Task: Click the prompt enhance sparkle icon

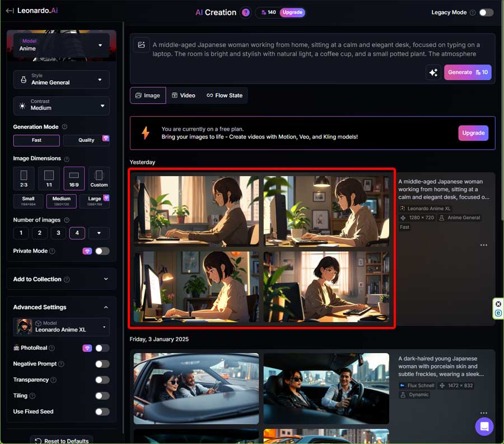Action: click(x=433, y=72)
